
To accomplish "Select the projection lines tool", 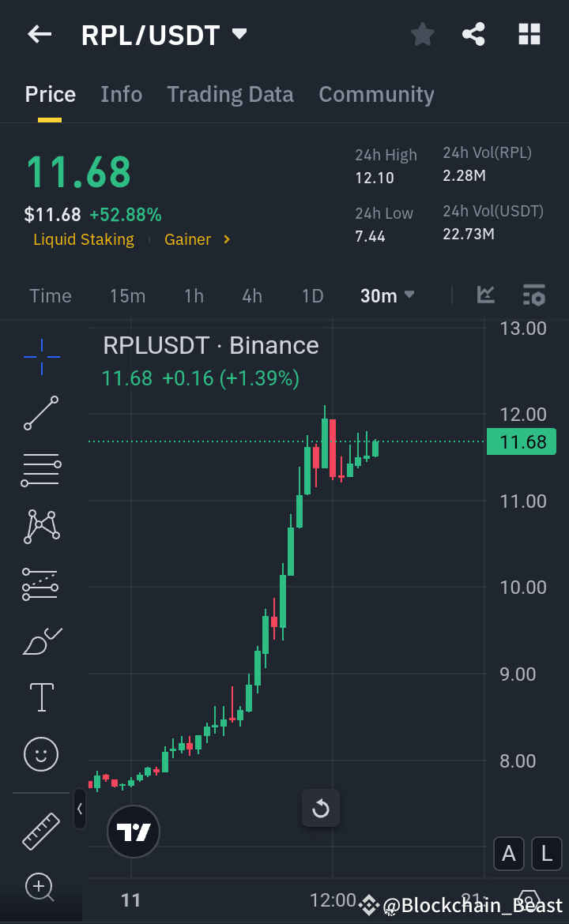I will 40,584.
